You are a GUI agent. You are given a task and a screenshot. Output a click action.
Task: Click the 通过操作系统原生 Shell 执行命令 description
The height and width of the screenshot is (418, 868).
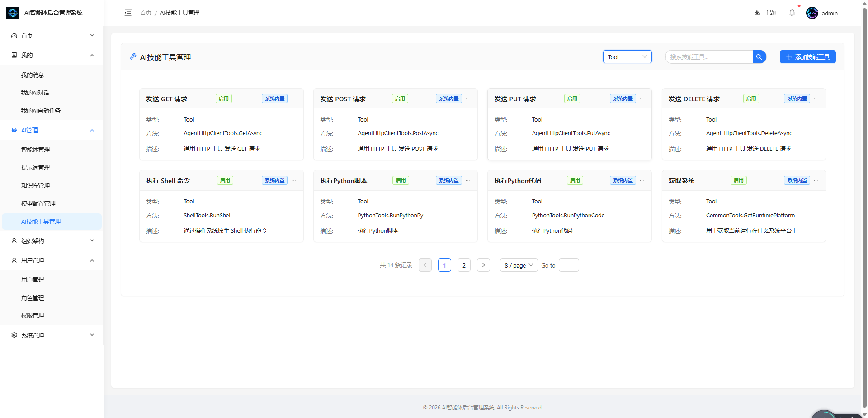click(x=225, y=231)
